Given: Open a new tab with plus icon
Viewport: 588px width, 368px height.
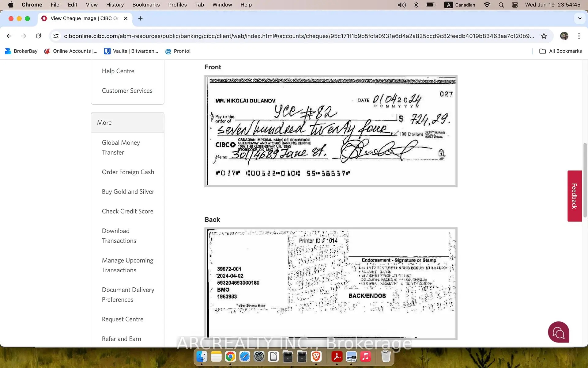Looking at the screenshot, I should click(x=140, y=18).
